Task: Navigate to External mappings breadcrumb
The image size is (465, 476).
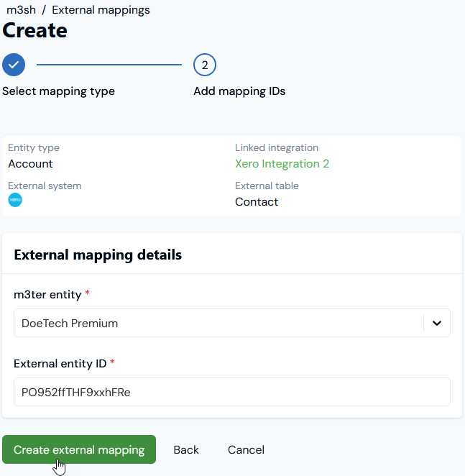Action: point(101,10)
